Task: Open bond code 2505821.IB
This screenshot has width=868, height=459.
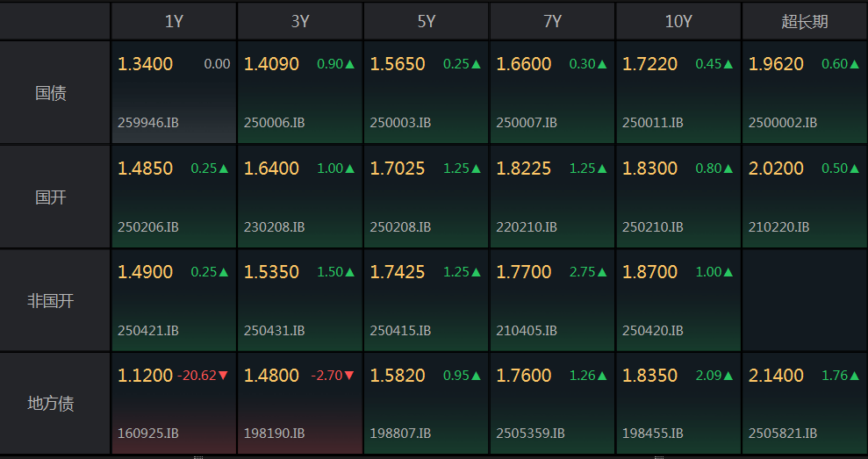Action: [x=783, y=433]
